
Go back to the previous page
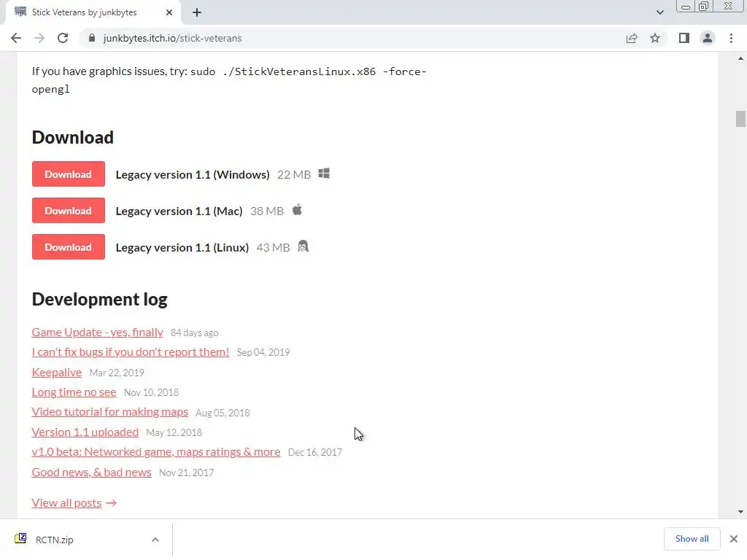click(16, 38)
